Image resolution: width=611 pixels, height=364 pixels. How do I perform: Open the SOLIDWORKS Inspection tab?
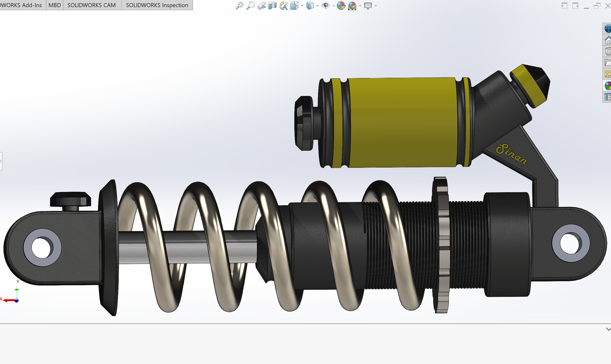pyautogui.click(x=157, y=5)
